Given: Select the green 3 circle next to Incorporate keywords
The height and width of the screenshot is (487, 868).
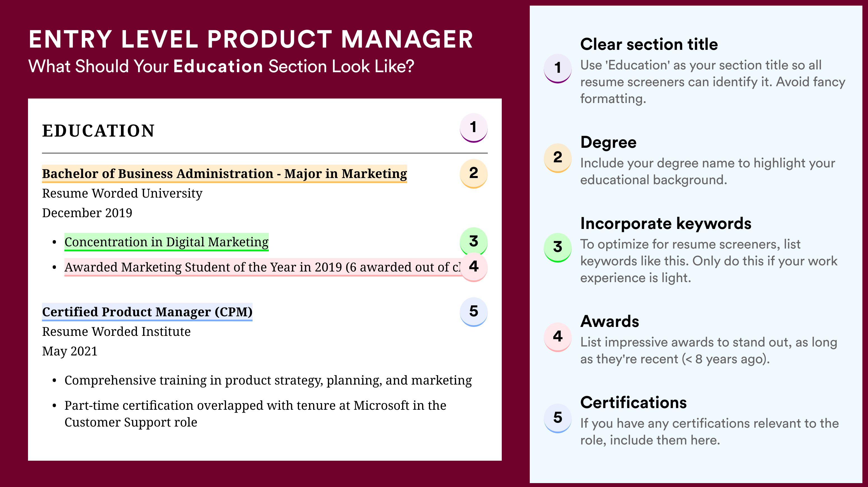Looking at the screenshot, I should pyautogui.click(x=558, y=247).
